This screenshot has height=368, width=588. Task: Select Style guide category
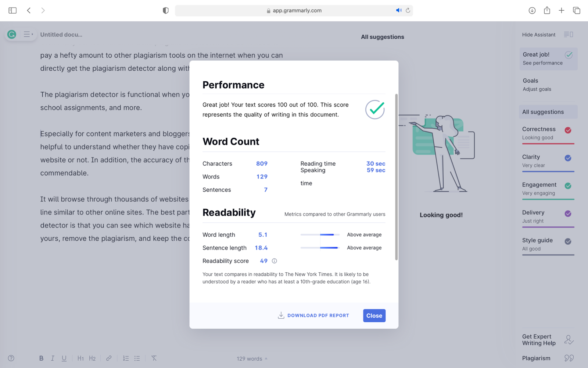[x=548, y=245]
